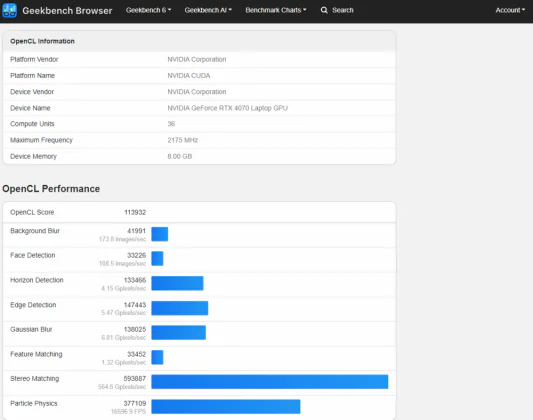This screenshot has height=420, width=533.
Task: Click the Face Detection score bar
Action: point(157,258)
